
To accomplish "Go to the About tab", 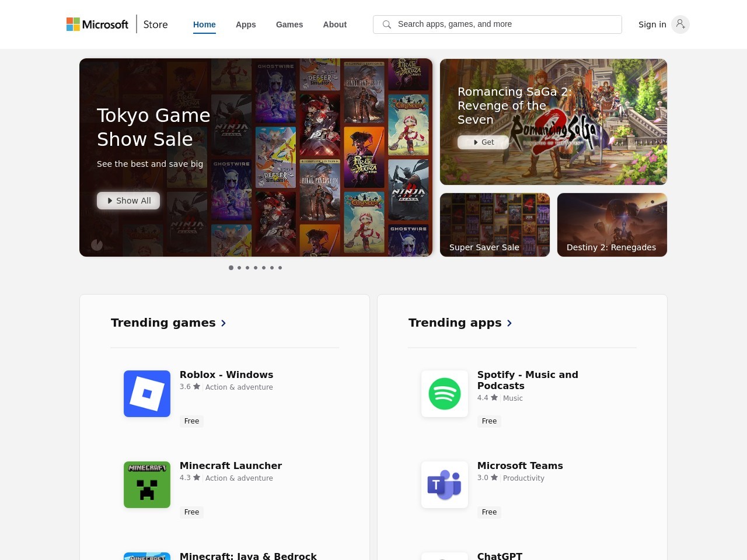I will pos(334,24).
